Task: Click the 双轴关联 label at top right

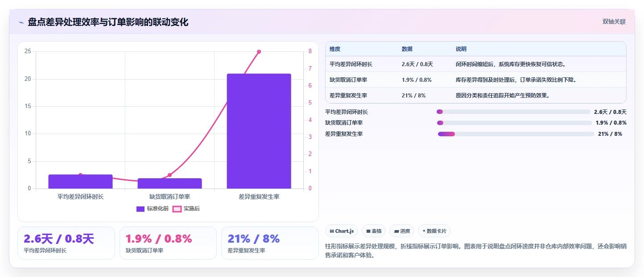Action: [614, 22]
